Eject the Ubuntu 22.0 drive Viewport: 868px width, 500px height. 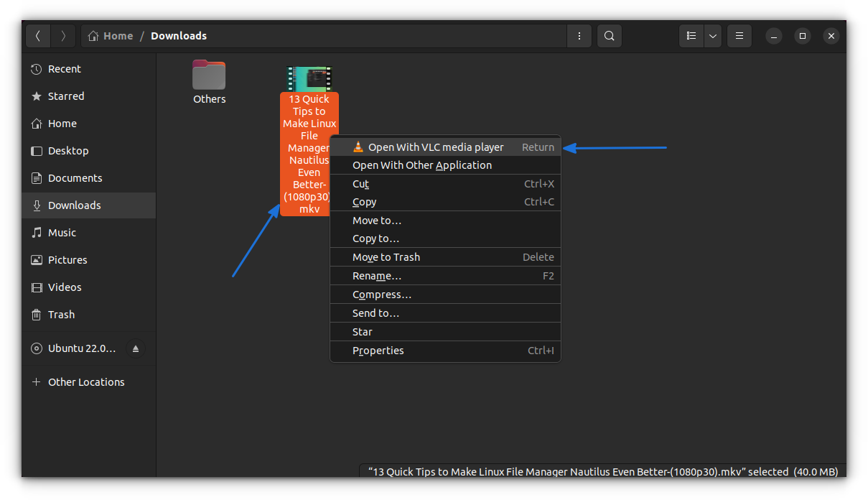[x=135, y=348]
